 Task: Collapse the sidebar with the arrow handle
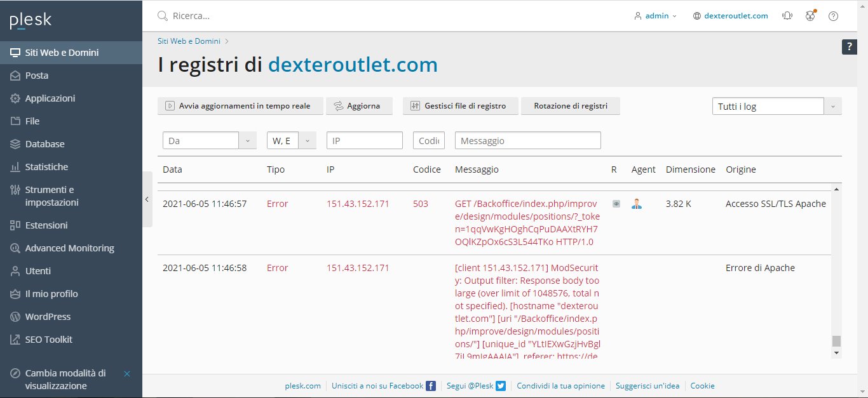click(x=147, y=199)
